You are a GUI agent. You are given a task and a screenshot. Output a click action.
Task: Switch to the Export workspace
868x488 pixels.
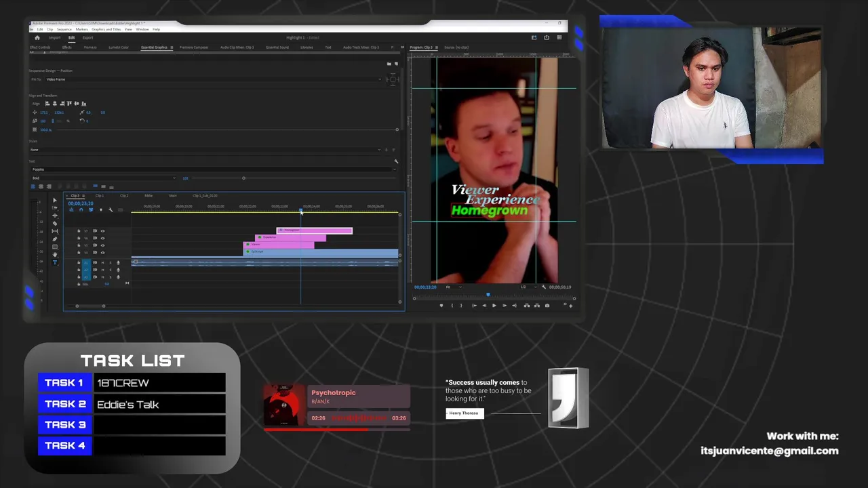[x=88, y=38]
